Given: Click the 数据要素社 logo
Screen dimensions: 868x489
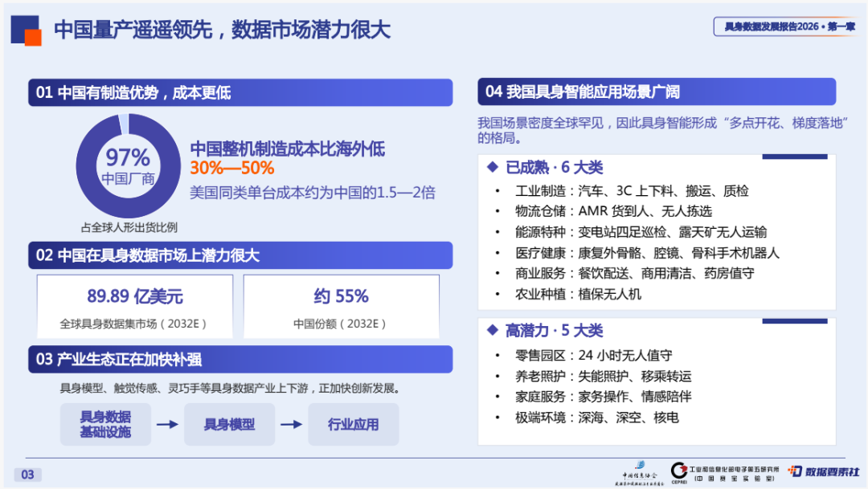Looking at the screenshot, I should pos(824,471).
